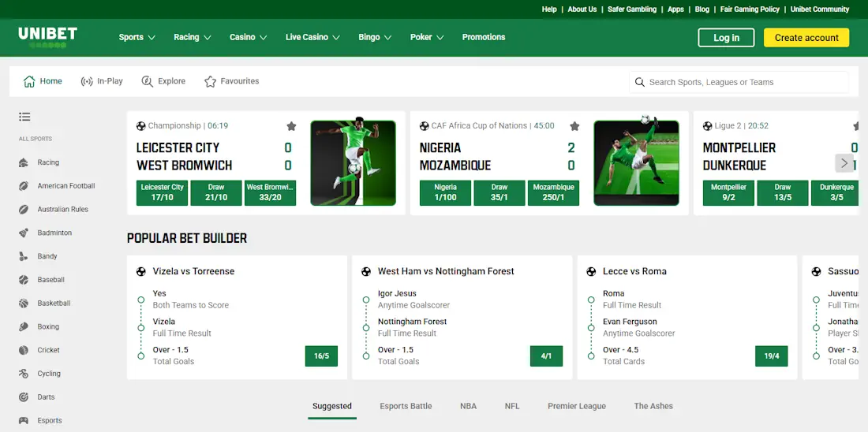
Task: Bet on West Bromwich at 33/20
Action: (x=270, y=193)
